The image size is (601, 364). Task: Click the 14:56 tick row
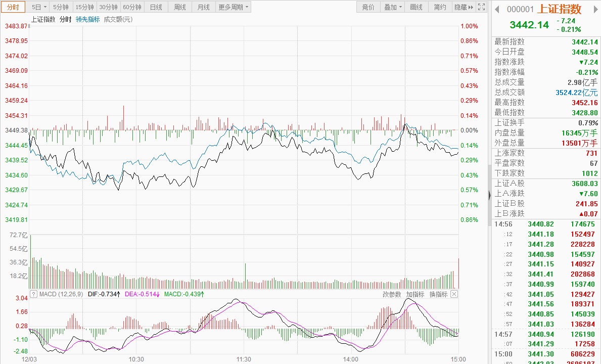pyautogui.click(x=546, y=224)
